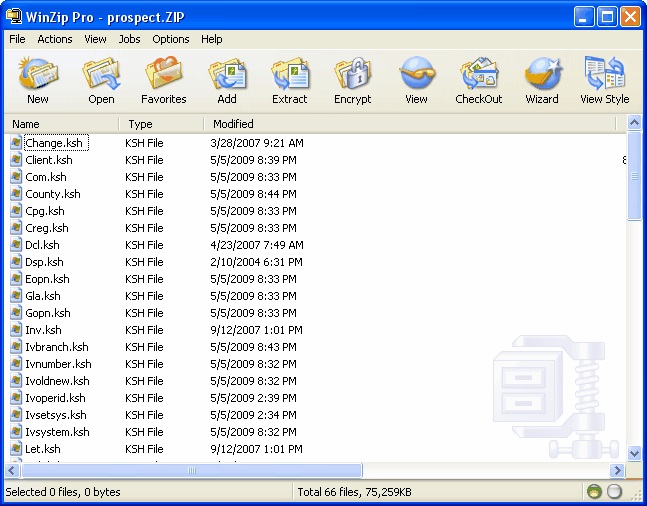The width and height of the screenshot is (647, 506).
Task: Click the vertical scrollbar down arrow
Action: [x=634, y=453]
